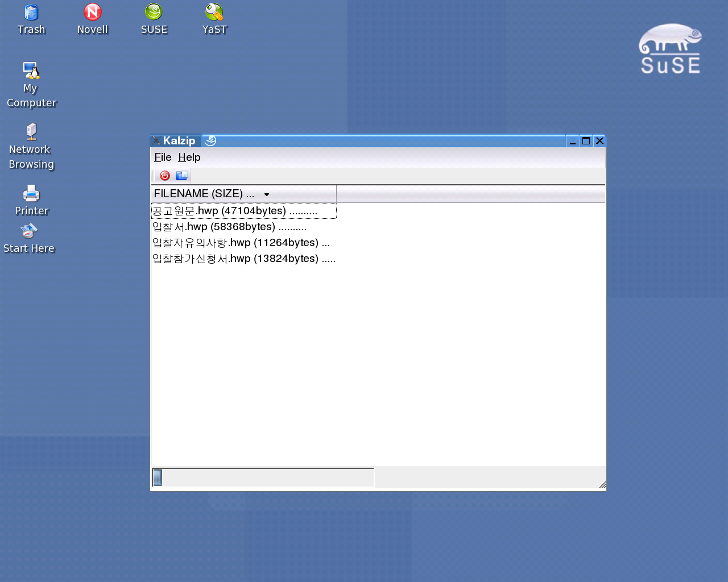The height and width of the screenshot is (582, 728).
Task: Open the Kalzip window menu icon in titlebar
Action: coord(156,141)
